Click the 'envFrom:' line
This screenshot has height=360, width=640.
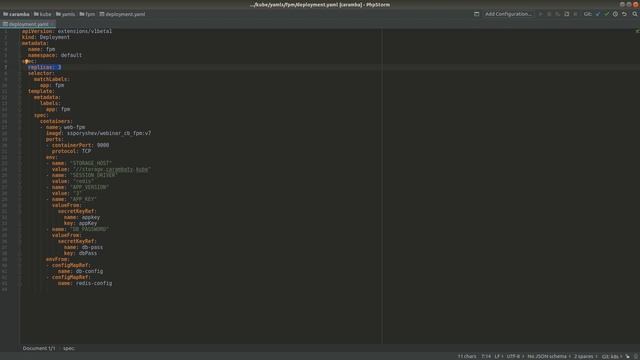pyautogui.click(x=58, y=259)
